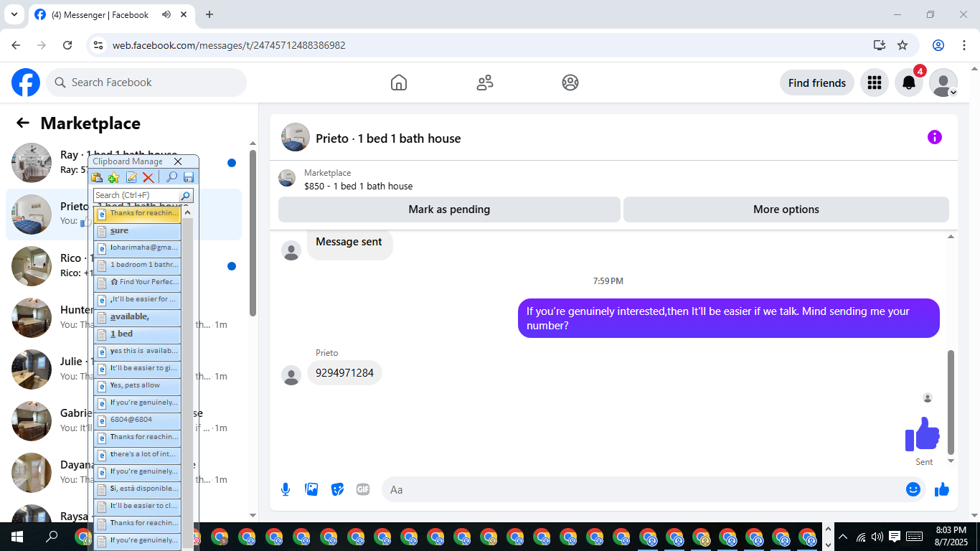
Task: View site information icon beside the URL
Action: click(x=100, y=45)
